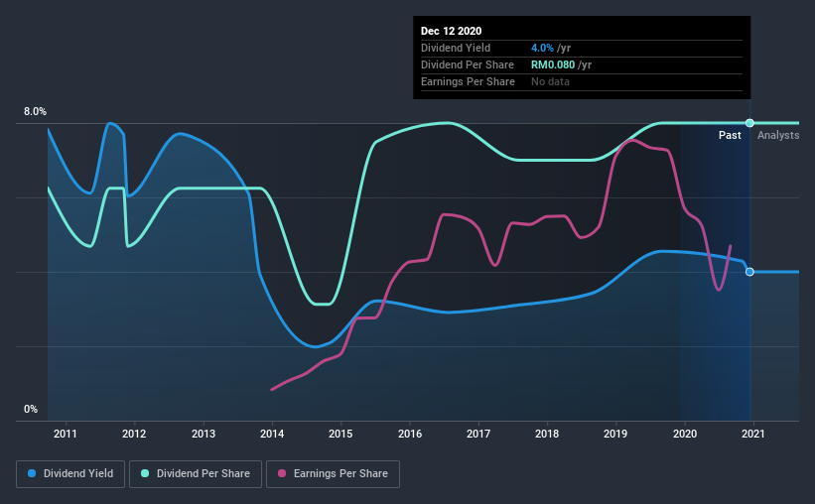Click the 2015 x-axis label
Image resolution: width=815 pixels, height=504 pixels.
coord(340,434)
